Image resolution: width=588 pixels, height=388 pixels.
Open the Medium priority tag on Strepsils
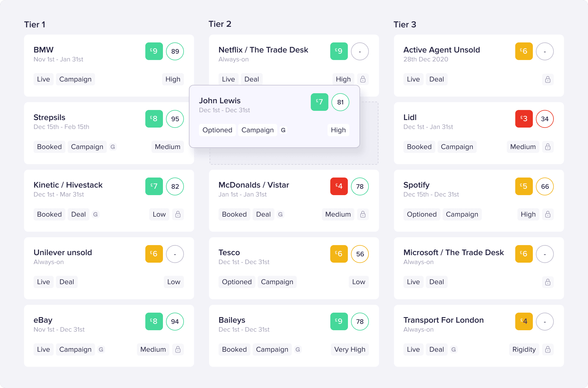(x=167, y=147)
